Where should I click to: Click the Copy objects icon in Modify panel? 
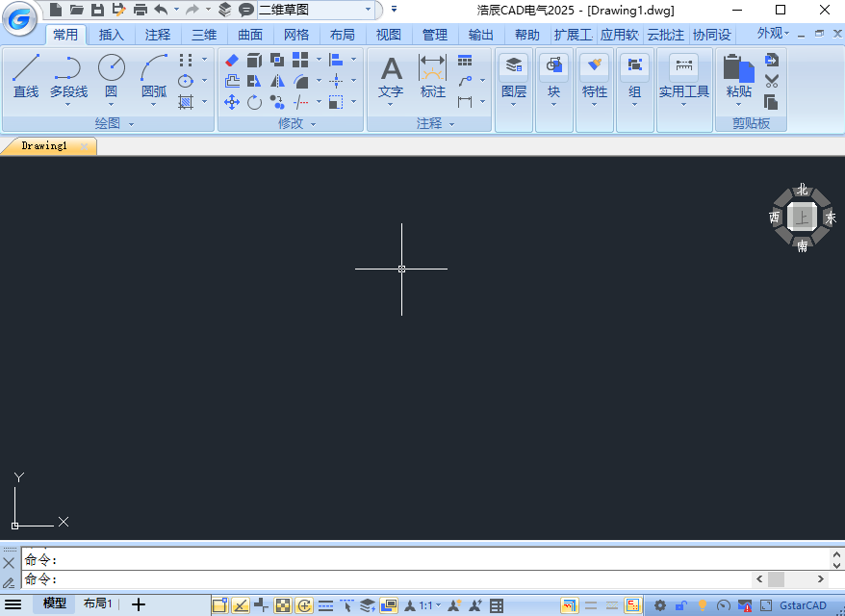click(277, 102)
